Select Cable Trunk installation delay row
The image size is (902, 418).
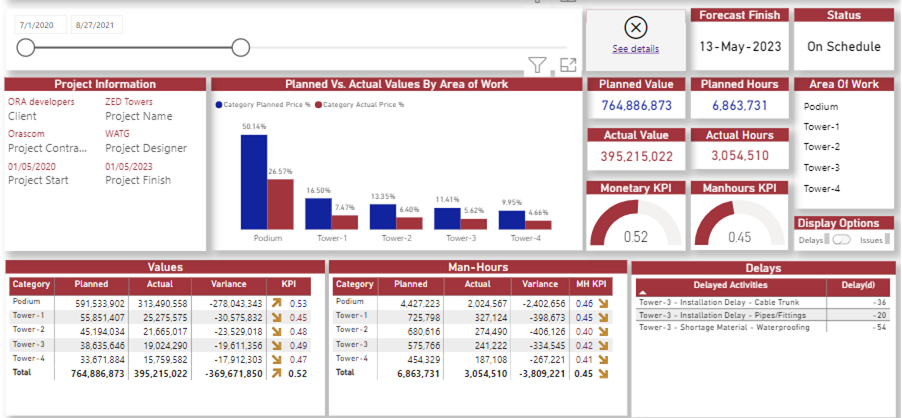coord(762,302)
